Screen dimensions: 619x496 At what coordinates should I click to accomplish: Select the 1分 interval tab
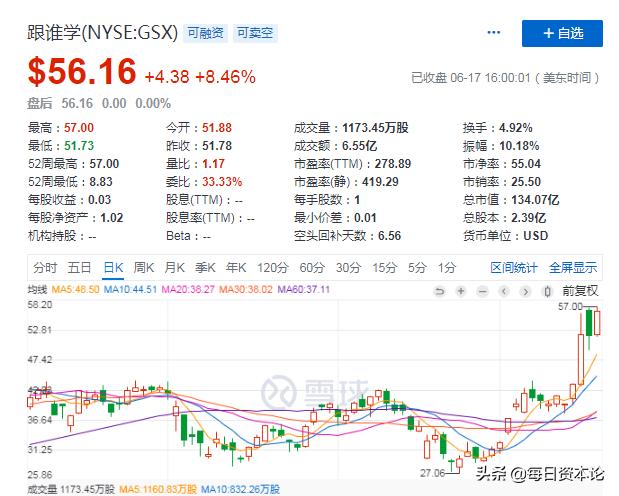(447, 268)
